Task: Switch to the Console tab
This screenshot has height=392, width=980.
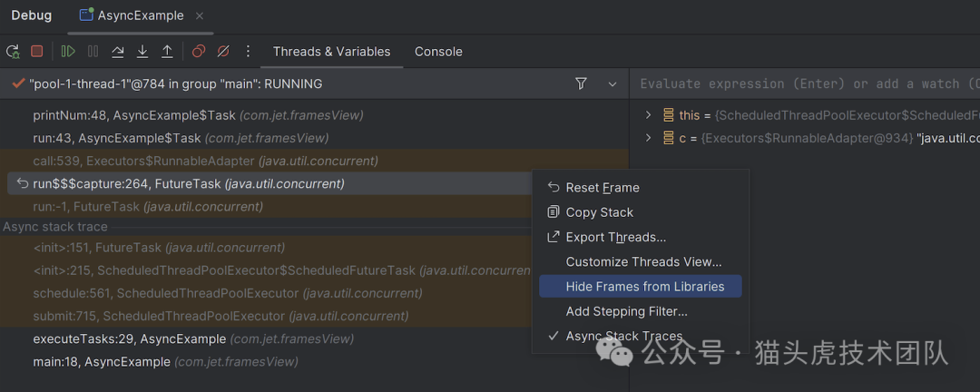Action: 438,52
